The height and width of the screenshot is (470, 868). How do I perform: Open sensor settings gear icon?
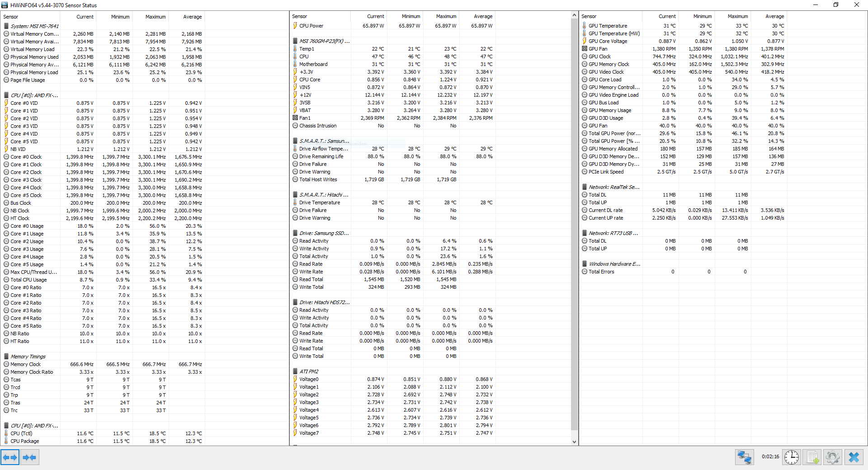pos(832,457)
